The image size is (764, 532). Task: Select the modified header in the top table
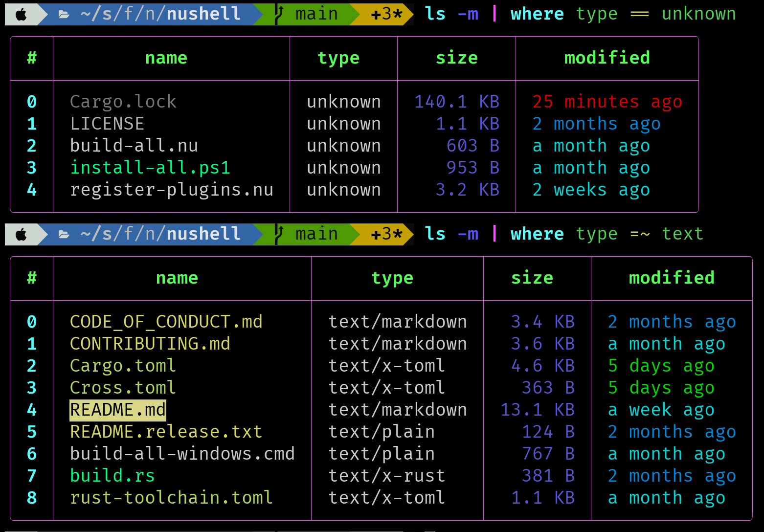point(607,58)
